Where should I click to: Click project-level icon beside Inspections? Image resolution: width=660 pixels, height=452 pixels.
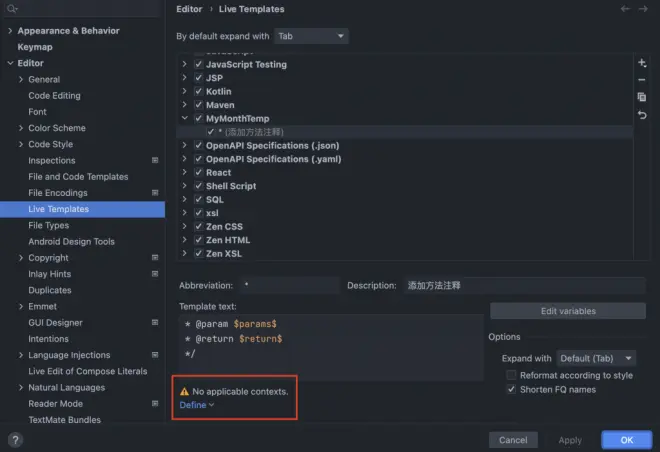(x=155, y=160)
